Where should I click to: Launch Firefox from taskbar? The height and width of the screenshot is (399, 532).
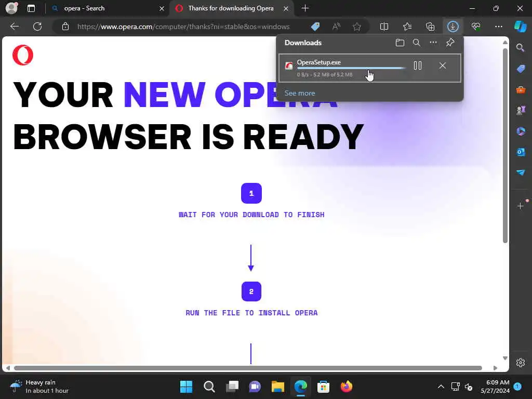coord(347,387)
